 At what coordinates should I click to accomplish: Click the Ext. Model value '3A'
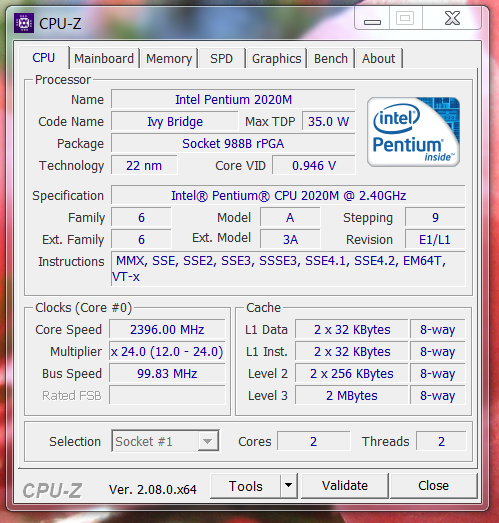tap(290, 239)
